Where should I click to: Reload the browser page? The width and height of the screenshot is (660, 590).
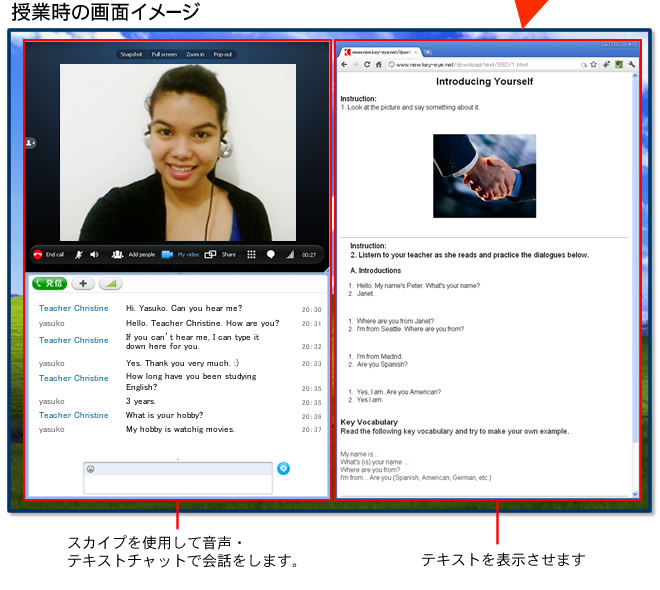(x=367, y=64)
